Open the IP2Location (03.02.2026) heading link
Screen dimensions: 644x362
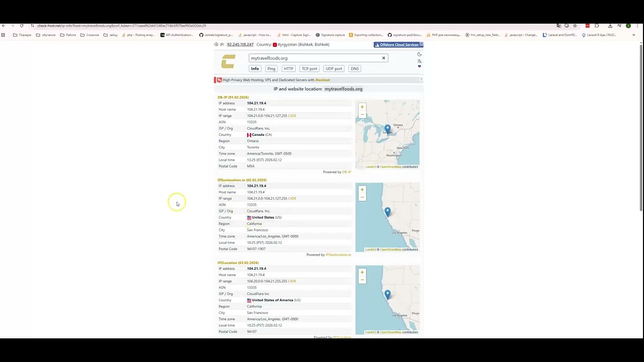238,262
